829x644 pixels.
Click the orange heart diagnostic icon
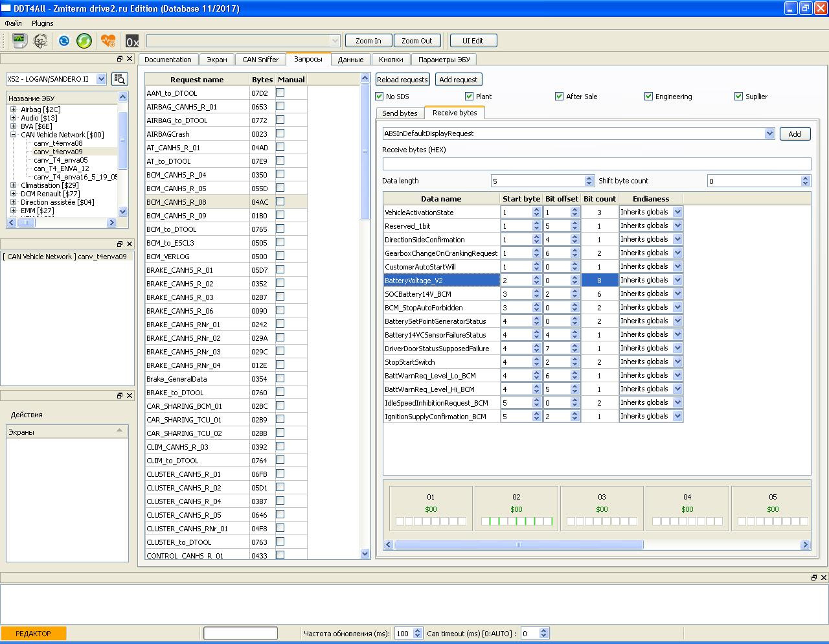pos(108,41)
